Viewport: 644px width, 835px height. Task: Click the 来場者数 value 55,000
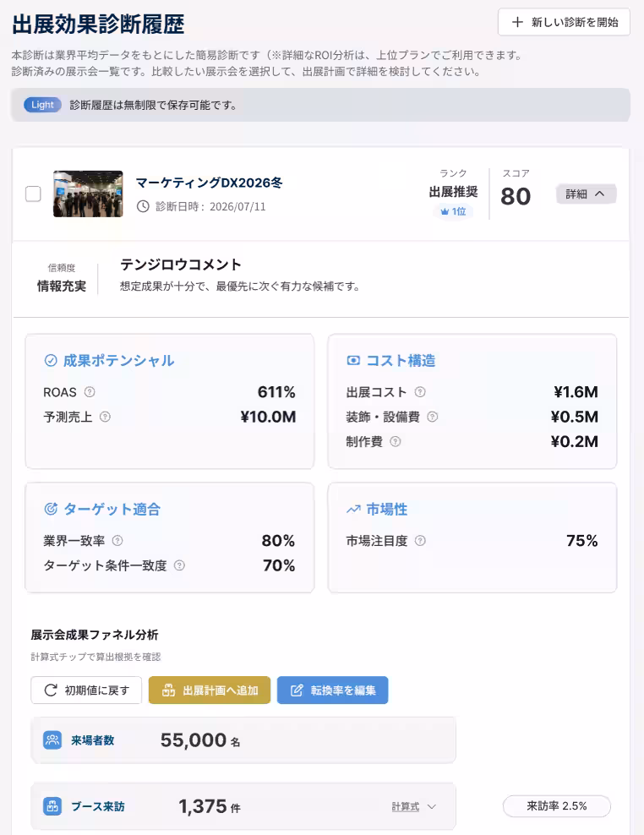194,740
